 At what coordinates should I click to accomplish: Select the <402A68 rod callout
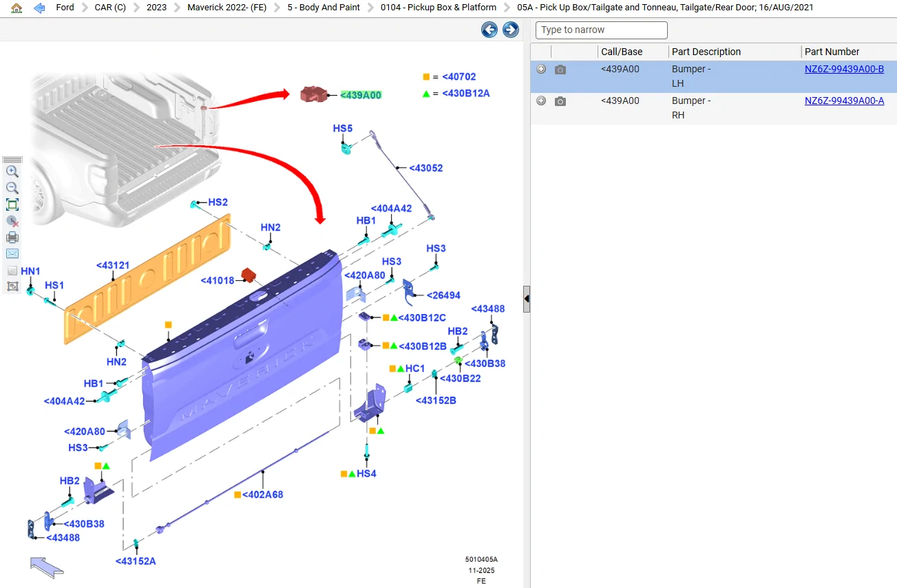click(x=262, y=494)
